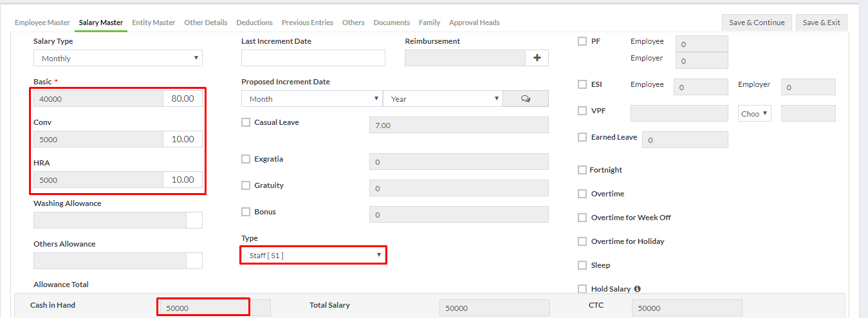The width and height of the screenshot is (868, 318).
Task: Click the VPF amount field left of Choo
Action: point(679,113)
